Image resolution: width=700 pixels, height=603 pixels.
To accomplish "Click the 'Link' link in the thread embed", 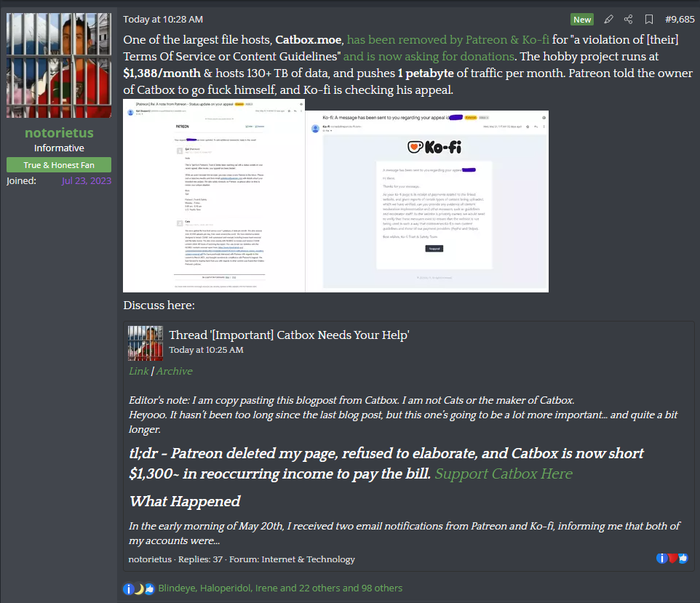I will coord(138,371).
